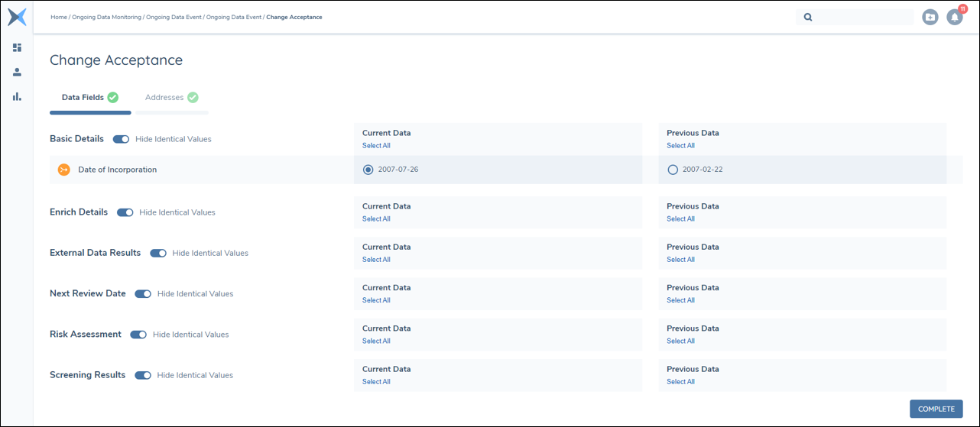The image size is (980, 427).
Task: Click Select All under Screening Results Previous Data
Action: pos(680,382)
